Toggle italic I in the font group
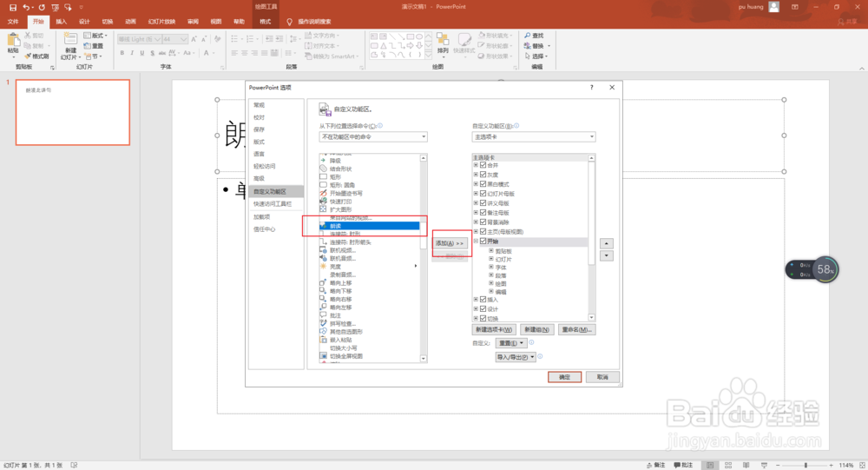The image size is (868, 470). click(132, 53)
